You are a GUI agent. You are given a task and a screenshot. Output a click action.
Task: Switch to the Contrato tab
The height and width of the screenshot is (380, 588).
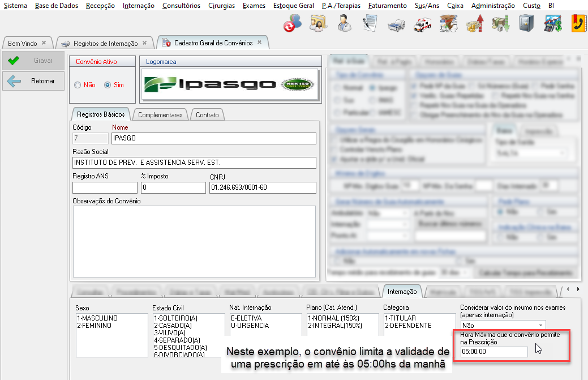click(x=207, y=115)
